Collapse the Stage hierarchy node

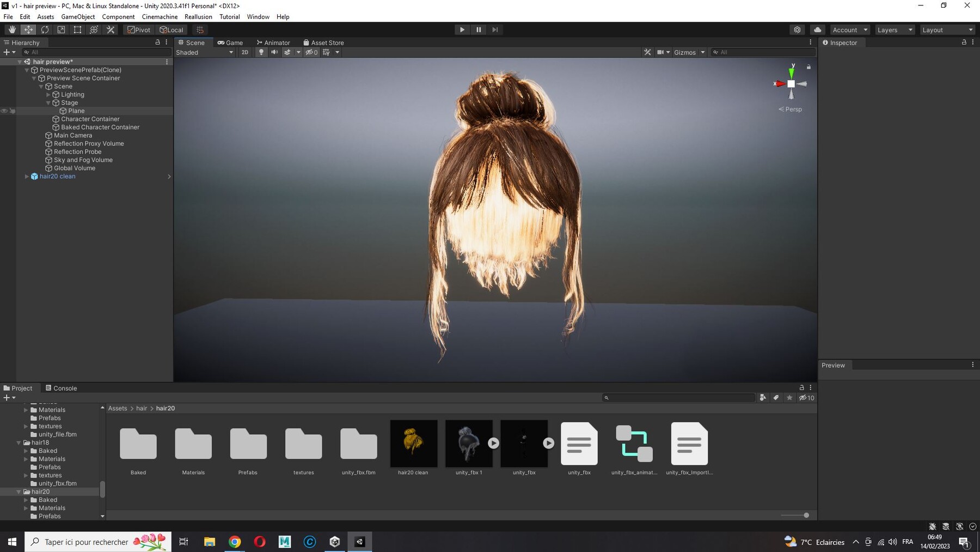tap(48, 103)
